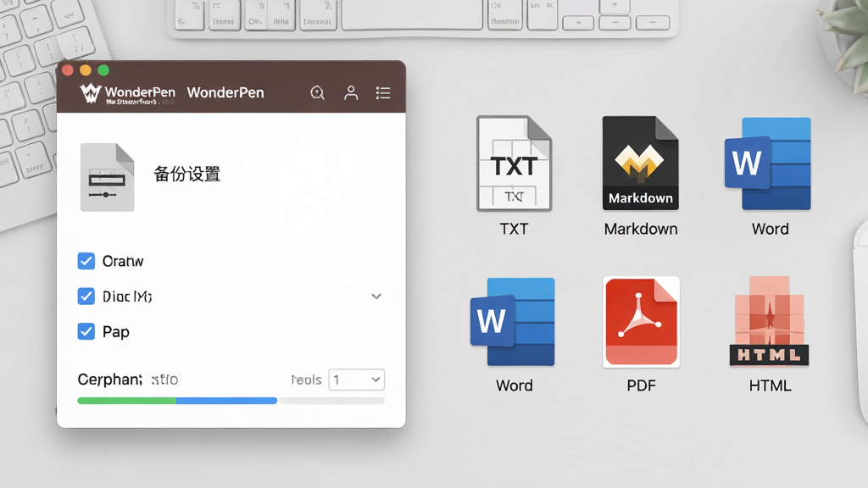Click the WonderPen logo icon

(90, 93)
